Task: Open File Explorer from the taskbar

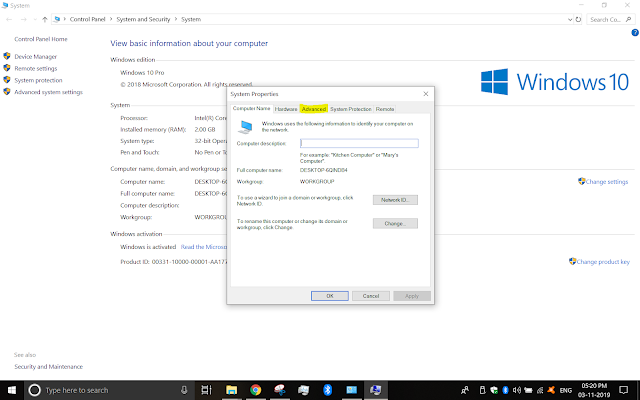Action: coord(231,390)
